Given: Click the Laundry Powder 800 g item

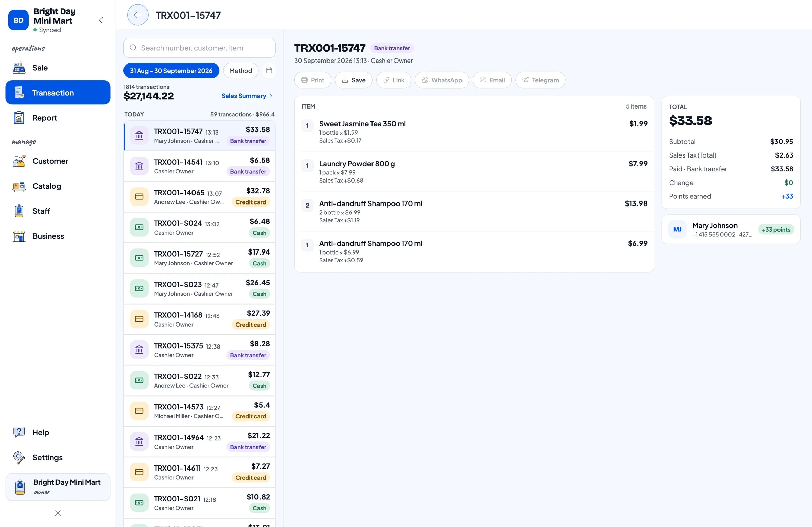Looking at the screenshot, I should pos(474,171).
